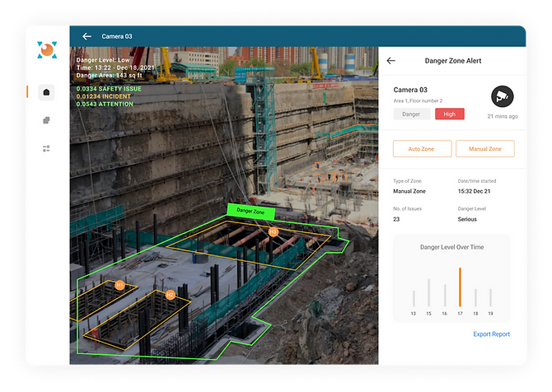Select the orange bar for 17
Screen dimensions: 552x392
pyautogui.click(x=460, y=287)
